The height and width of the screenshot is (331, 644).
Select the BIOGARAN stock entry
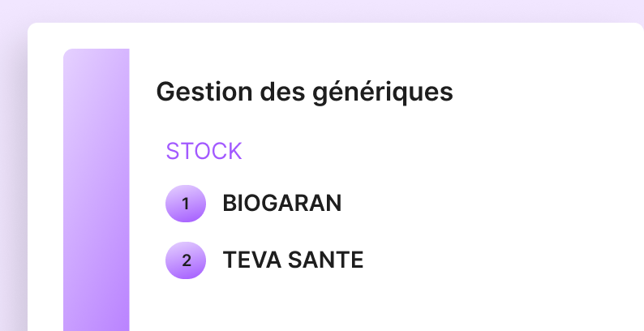pos(281,204)
